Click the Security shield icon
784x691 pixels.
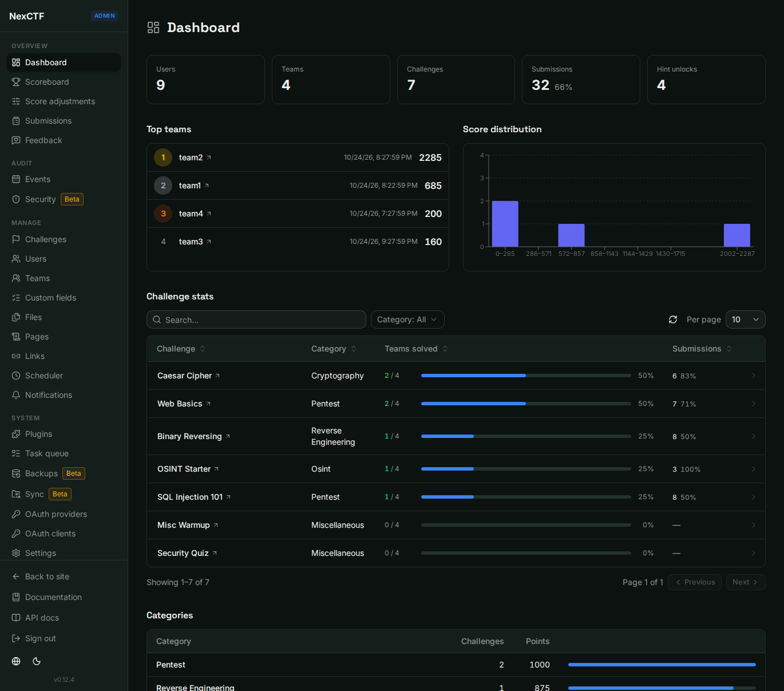(x=16, y=199)
